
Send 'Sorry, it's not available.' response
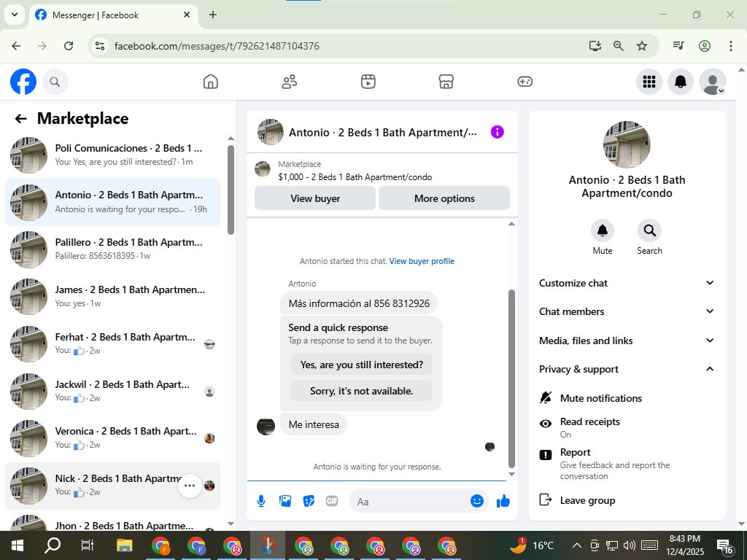click(x=362, y=391)
